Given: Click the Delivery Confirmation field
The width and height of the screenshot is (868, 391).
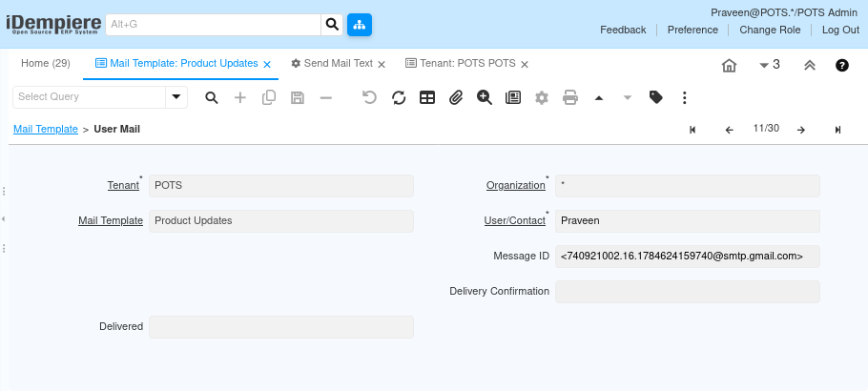Looking at the screenshot, I should click(x=688, y=291).
